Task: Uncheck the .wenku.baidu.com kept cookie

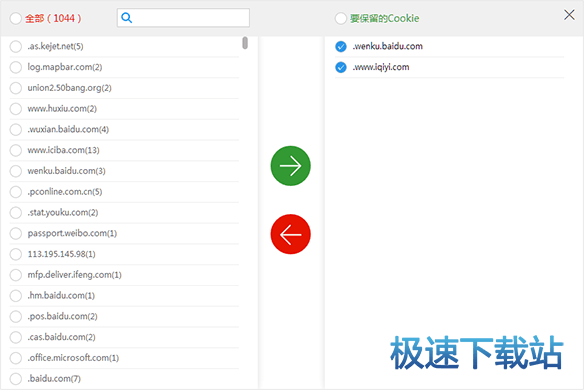Action: (341, 46)
